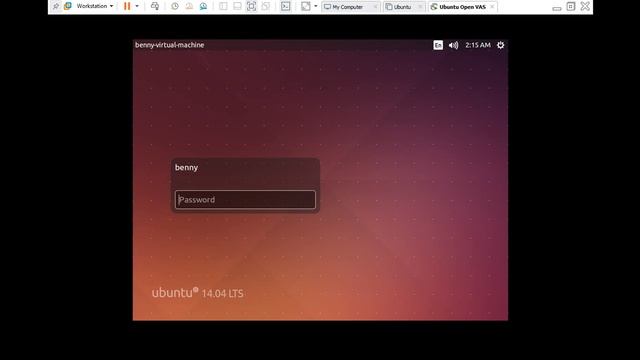Image resolution: width=640 pixels, height=360 pixels.
Task: Send Ctrl+Alt+Del to the VM
Action: coord(155,6)
